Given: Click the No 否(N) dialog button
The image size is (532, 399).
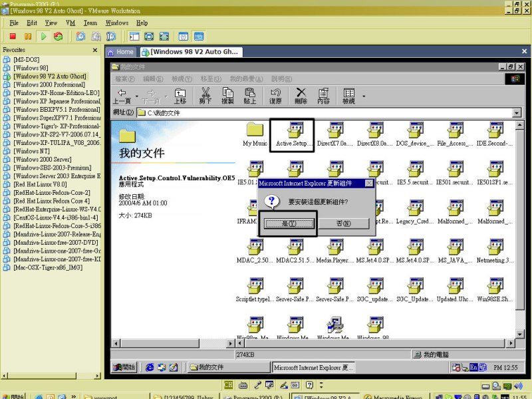Looking at the screenshot, I should click(344, 223).
